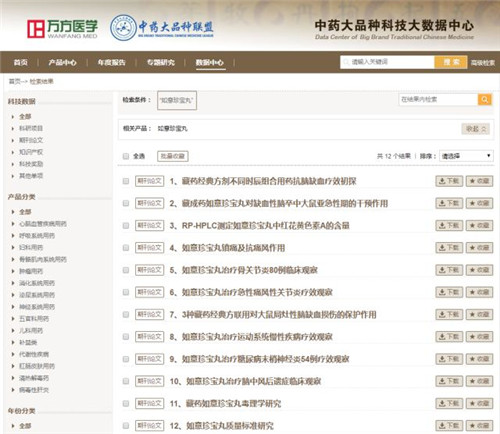The width and height of the screenshot is (500, 434).
Task: Expand 科研项目 under 科技数据
Action: [31, 128]
